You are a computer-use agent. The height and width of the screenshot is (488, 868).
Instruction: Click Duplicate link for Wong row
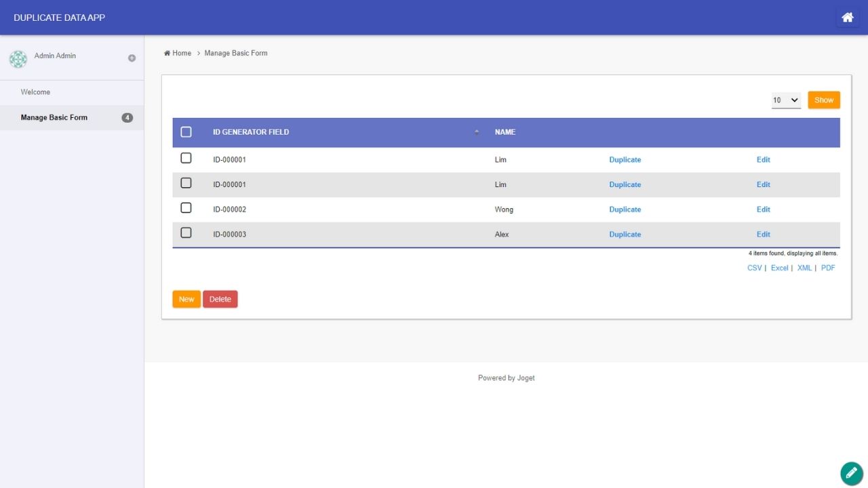(x=625, y=209)
